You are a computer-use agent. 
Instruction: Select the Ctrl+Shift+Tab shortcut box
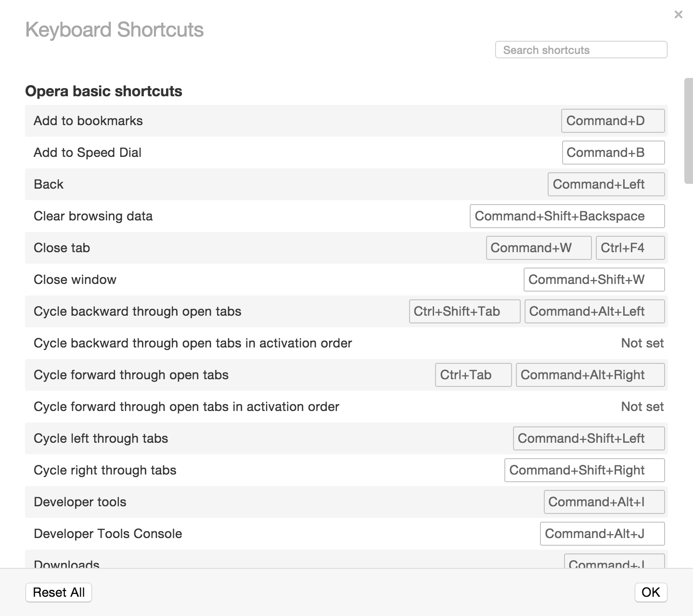(464, 311)
